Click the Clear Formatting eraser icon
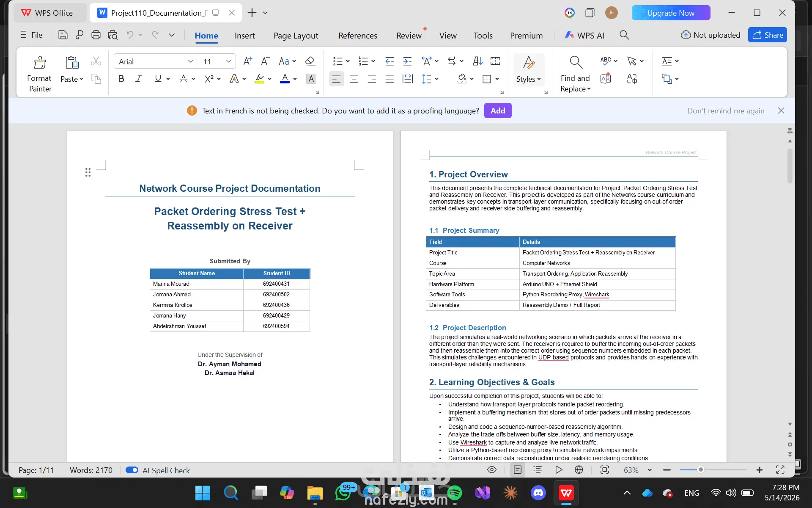 [310, 61]
